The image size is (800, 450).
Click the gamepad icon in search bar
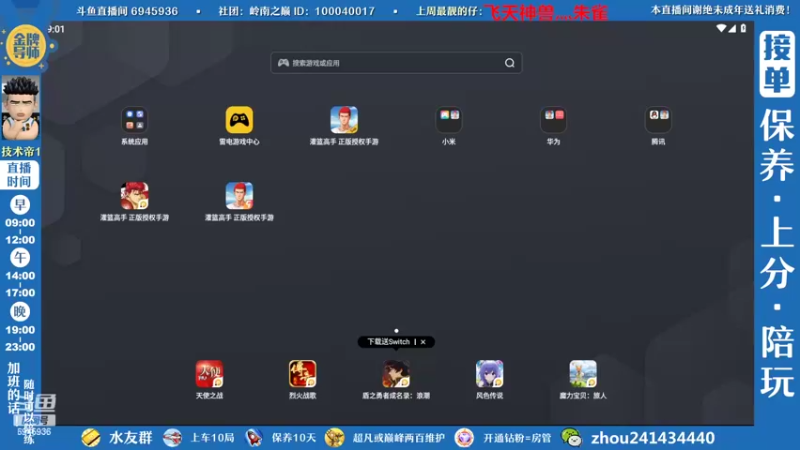click(x=283, y=63)
